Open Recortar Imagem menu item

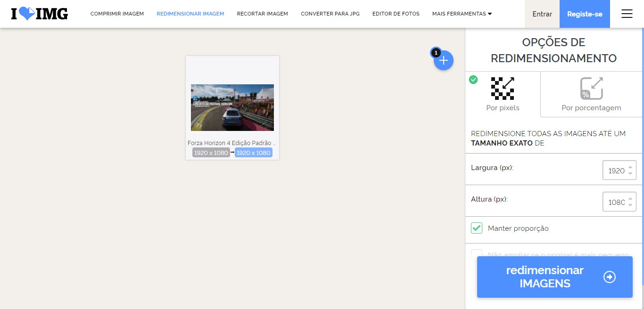click(x=263, y=14)
